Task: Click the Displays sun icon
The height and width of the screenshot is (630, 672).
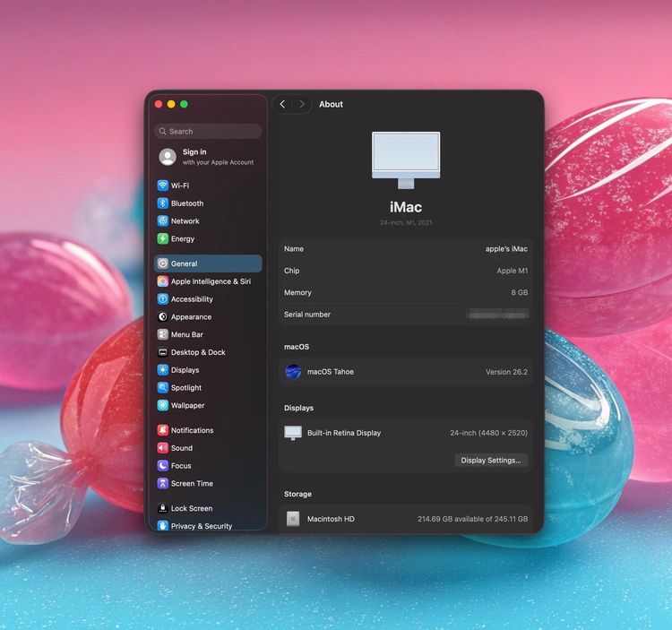Action: [162, 370]
